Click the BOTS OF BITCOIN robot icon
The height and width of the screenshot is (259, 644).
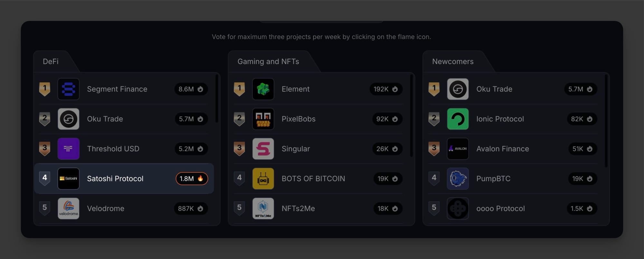point(263,178)
